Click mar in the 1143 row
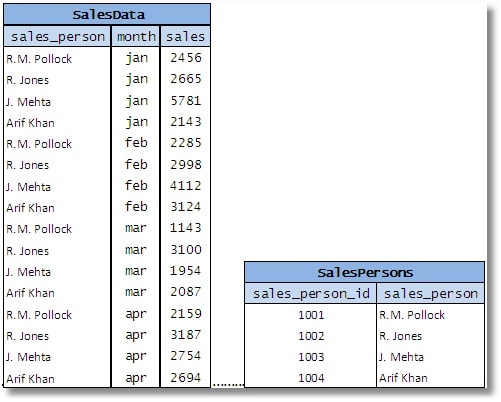 (136, 229)
